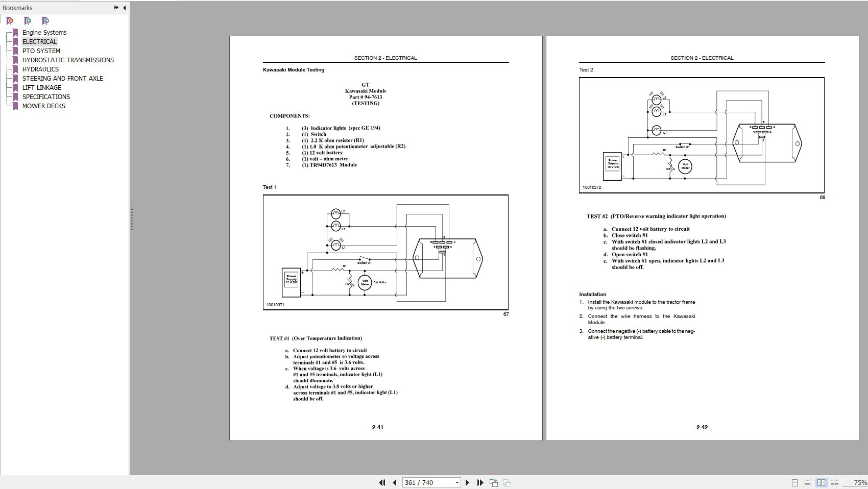Jump to the PTO SYSTEM bookmark
Screen dimensions: 868x489
pyautogui.click(x=41, y=51)
